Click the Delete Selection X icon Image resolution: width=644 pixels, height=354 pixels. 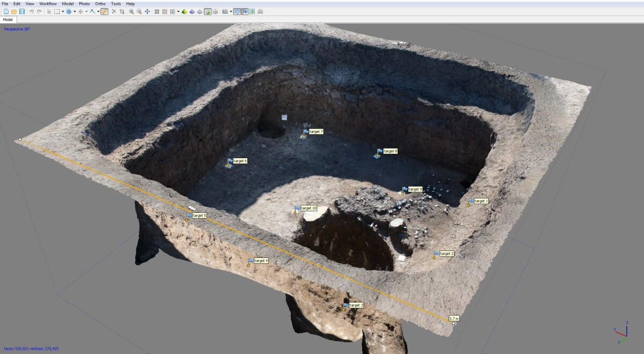[x=114, y=11]
